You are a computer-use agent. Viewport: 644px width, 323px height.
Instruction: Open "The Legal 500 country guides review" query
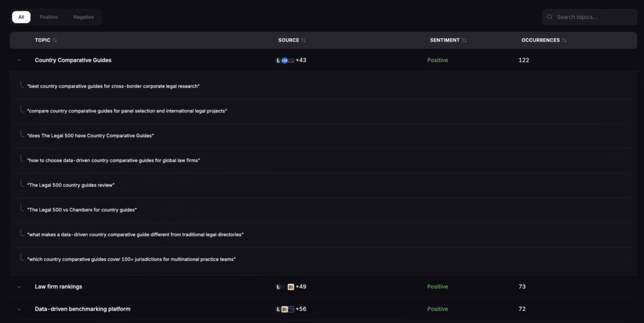(70, 185)
